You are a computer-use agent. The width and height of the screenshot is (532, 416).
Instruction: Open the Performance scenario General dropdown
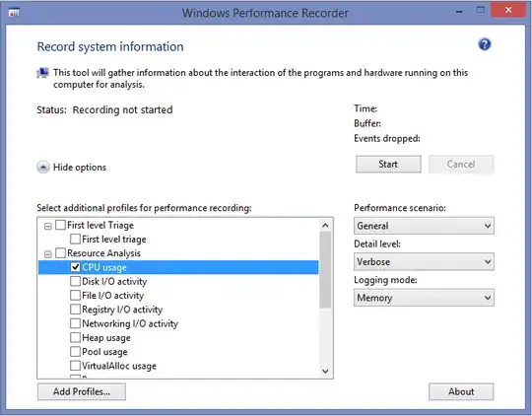coord(424,226)
